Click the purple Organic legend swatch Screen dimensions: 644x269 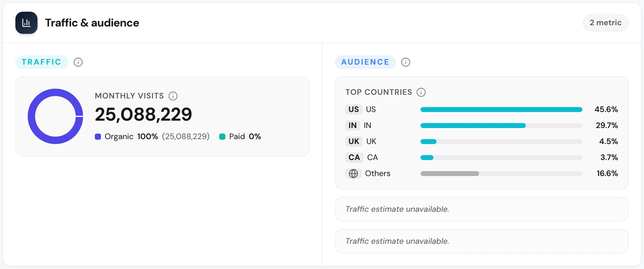pyautogui.click(x=98, y=137)
